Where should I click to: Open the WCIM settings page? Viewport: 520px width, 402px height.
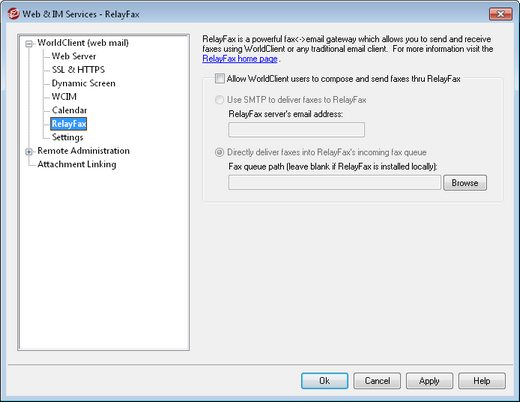(64, 97)
